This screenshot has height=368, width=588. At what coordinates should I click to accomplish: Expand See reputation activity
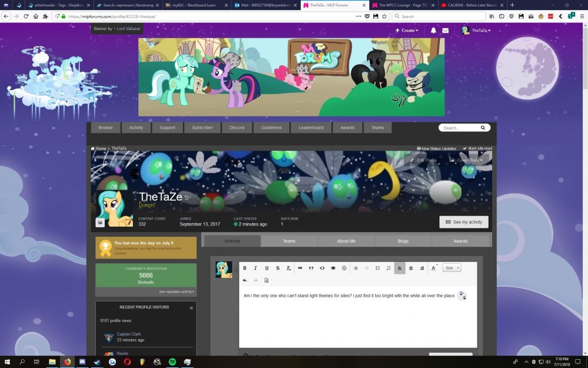[176, 292]
